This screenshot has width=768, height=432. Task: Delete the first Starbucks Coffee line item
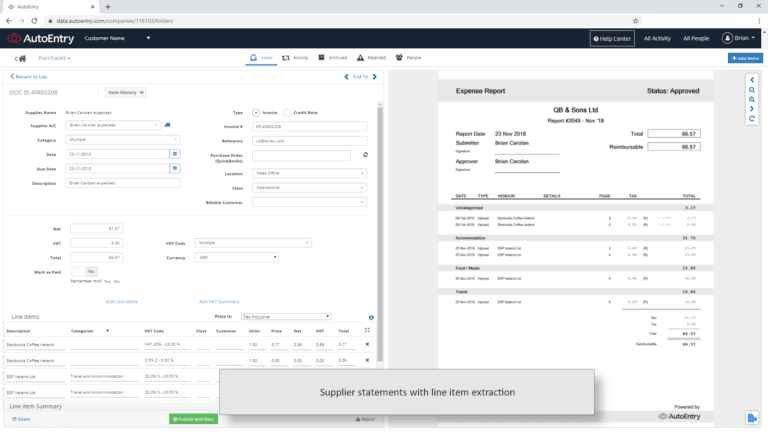(367, 344)
